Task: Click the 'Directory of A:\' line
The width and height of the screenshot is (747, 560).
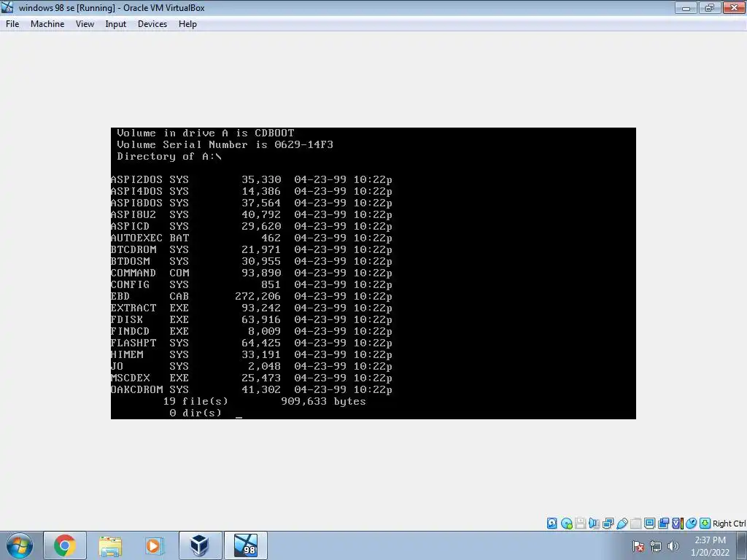Action: coord(169,156)
